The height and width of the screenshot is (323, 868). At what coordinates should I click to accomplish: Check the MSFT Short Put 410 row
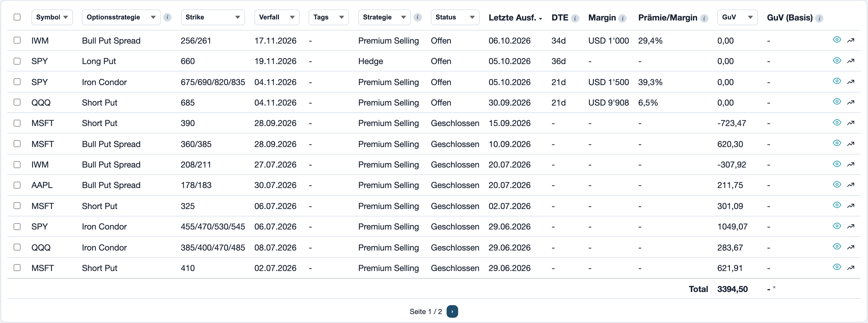(17, 268)
